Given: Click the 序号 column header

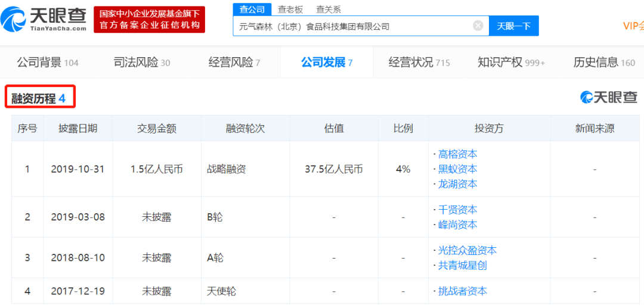Looking at the screenshot, I should (x=27, y=128).
